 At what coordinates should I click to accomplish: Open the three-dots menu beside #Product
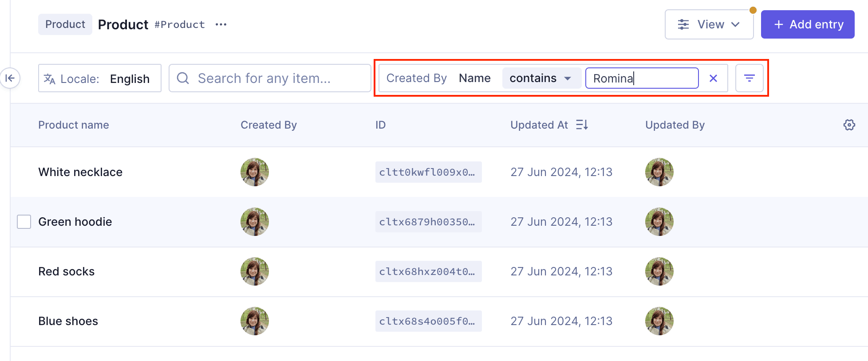pos(221,25)
